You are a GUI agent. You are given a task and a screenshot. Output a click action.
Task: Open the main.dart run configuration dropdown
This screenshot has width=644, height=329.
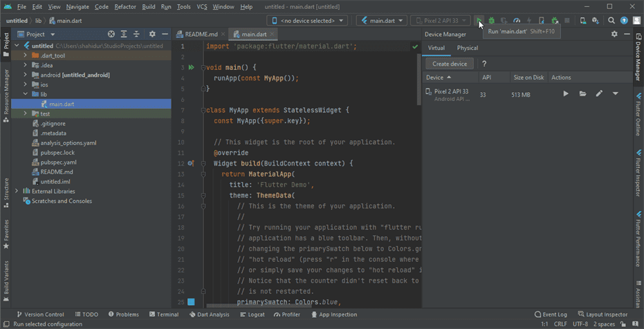[x=381, y=21]
